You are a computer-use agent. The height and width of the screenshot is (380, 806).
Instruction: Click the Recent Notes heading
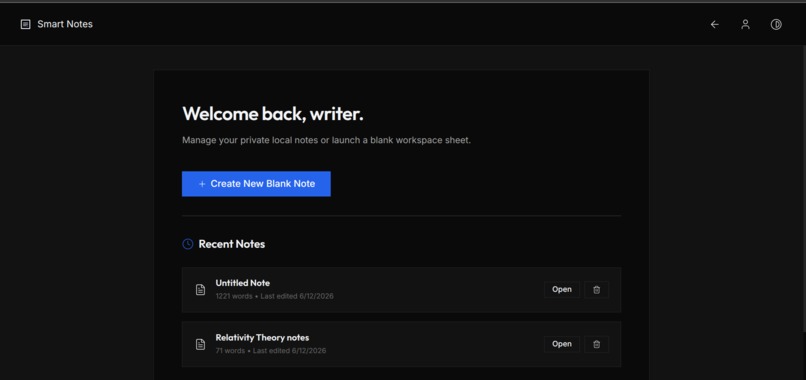[x=232, y=244]
